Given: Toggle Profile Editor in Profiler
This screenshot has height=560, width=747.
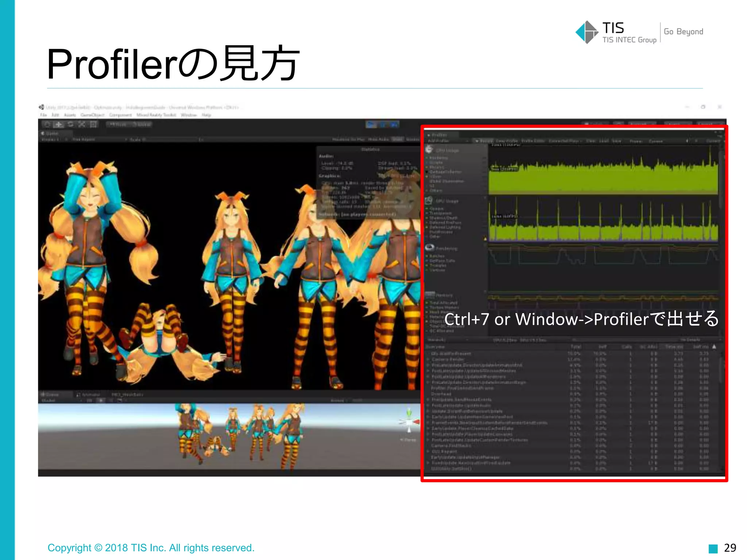Looking at the screenshot, I should tap(533, 141).
